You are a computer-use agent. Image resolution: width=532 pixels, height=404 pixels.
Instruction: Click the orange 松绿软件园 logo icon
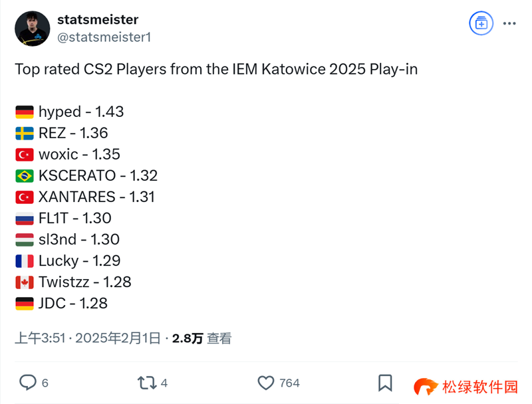(427, 387)
